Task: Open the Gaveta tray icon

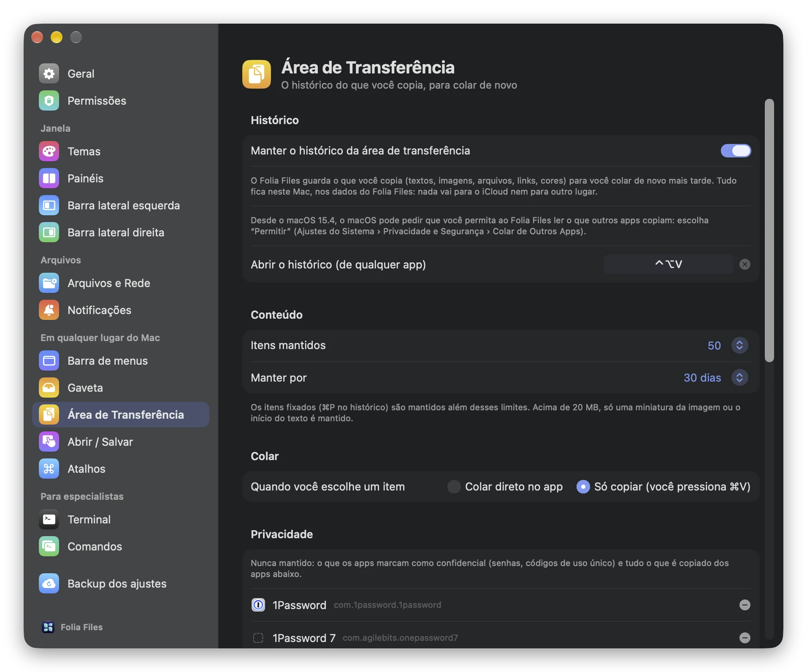Action: (49, 388)
